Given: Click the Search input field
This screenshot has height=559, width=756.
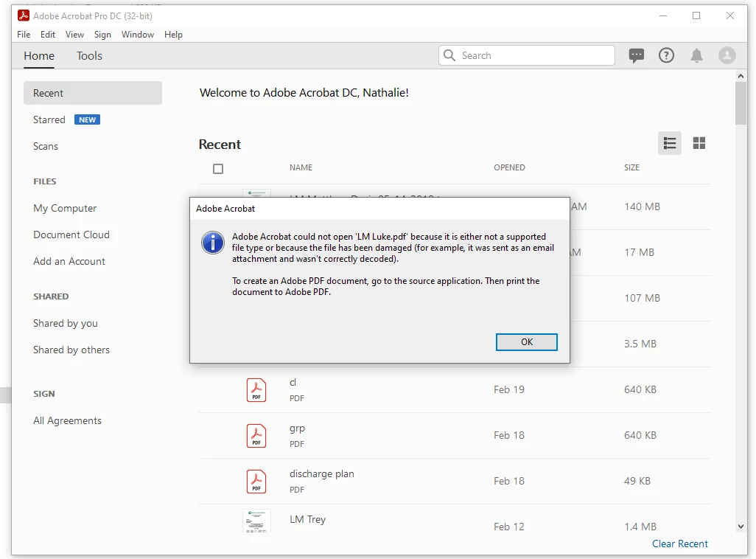Looking at the screenshot, I should click(527, 55).
